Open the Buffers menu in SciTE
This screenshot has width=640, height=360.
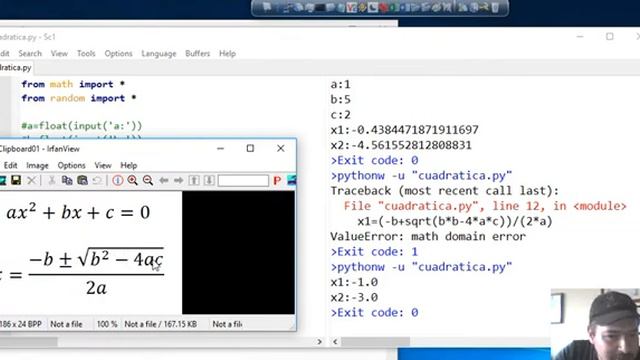(197, 53)
